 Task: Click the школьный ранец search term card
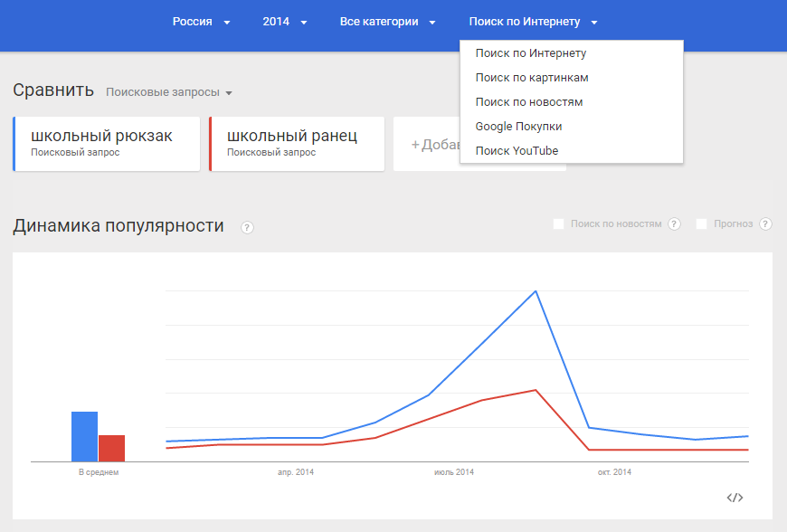pyautogui.click(x=296, y=143)
